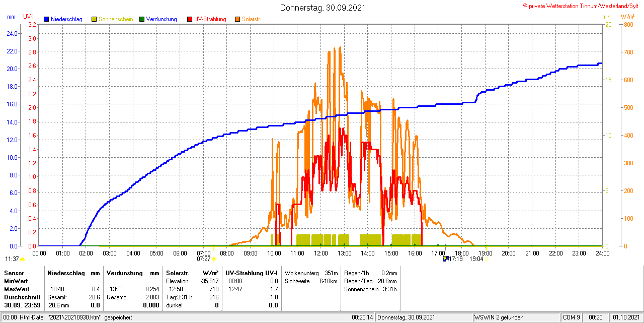Click the Regen/1h 0.2mm entry

click(370, 273)
